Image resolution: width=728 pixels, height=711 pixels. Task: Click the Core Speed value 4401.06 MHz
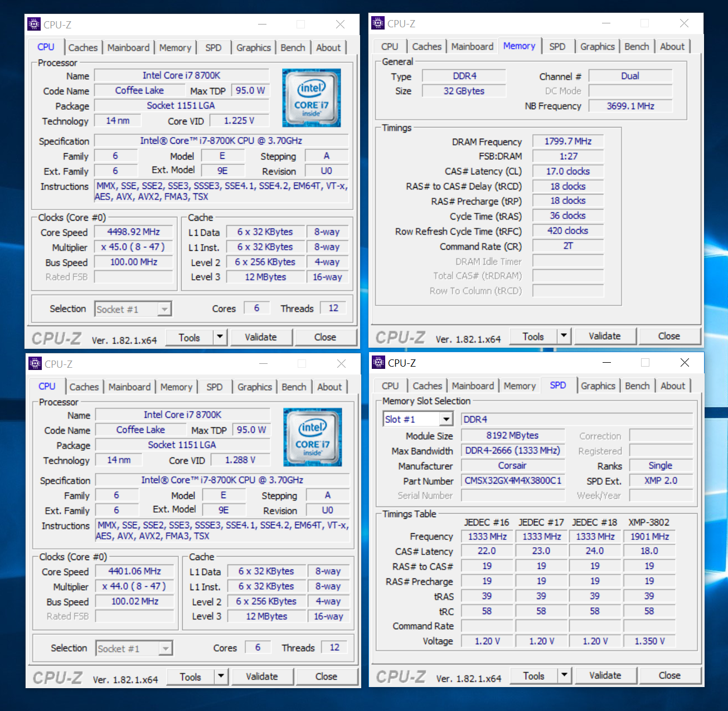coord(135,571)
